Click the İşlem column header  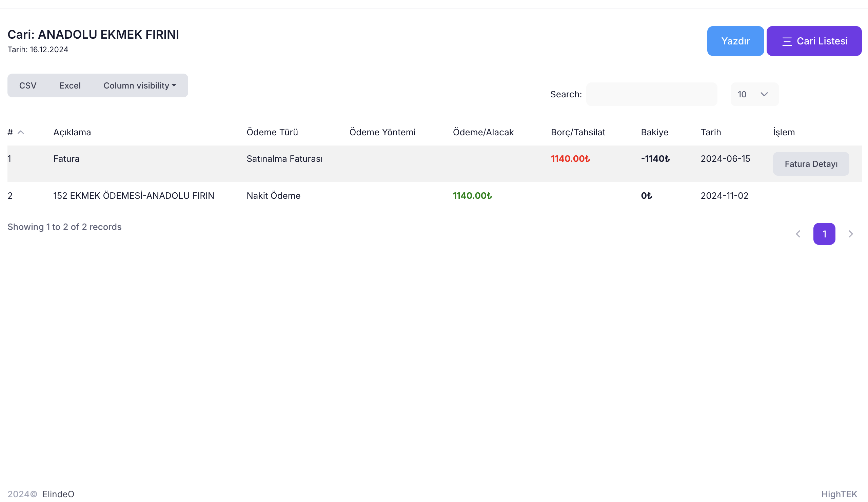[x=784, y=132]
